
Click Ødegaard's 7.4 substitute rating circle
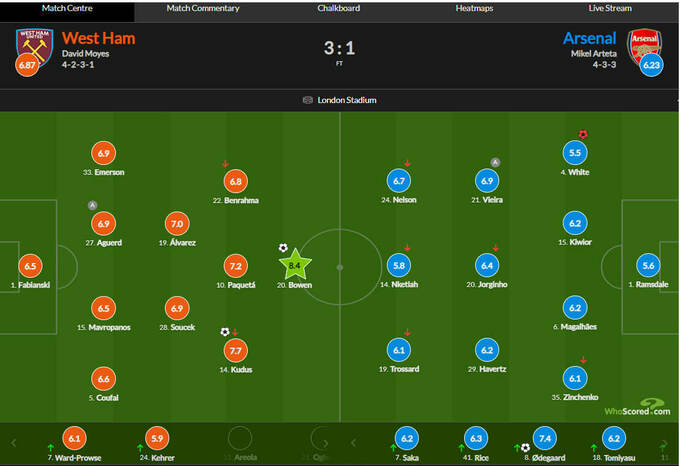(546, 438)
